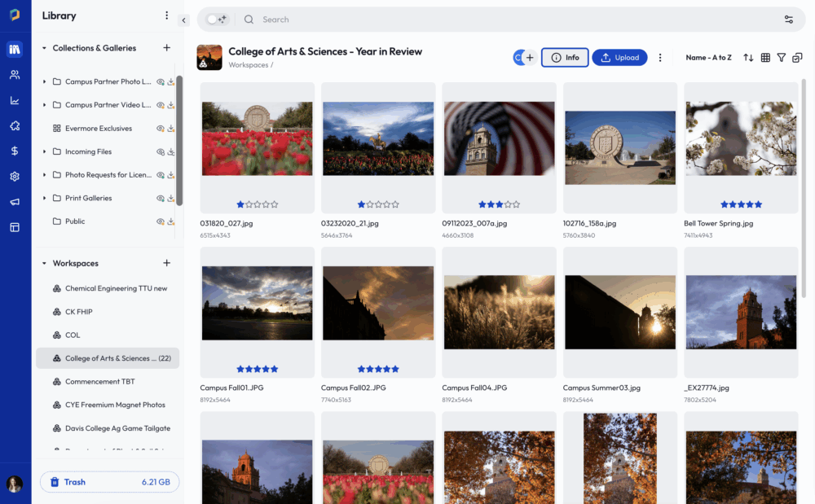815x504 pixels.
Task: Collapse the Workspaces section
Action: point(44,264)
